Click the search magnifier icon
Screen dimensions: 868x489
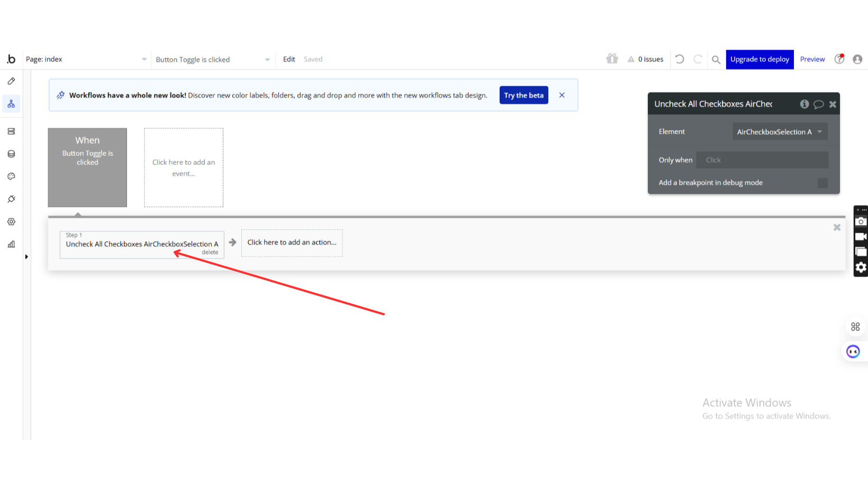(x=716, y=59)
